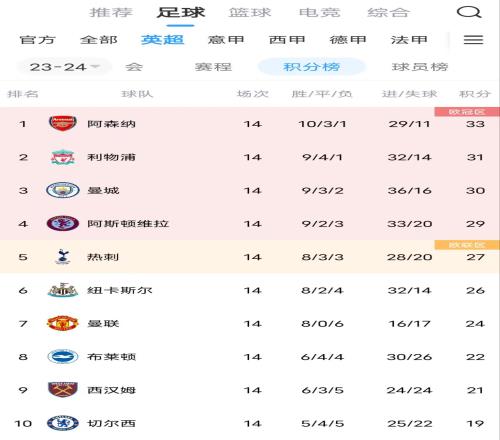Select the 西甲 league tab
500x440 pixels.
[287, 40]
